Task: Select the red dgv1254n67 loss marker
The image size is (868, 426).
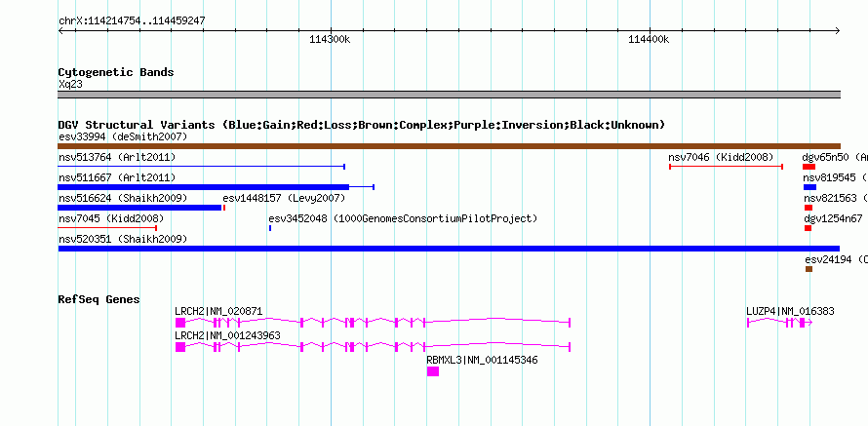Action: pos(808,228)
